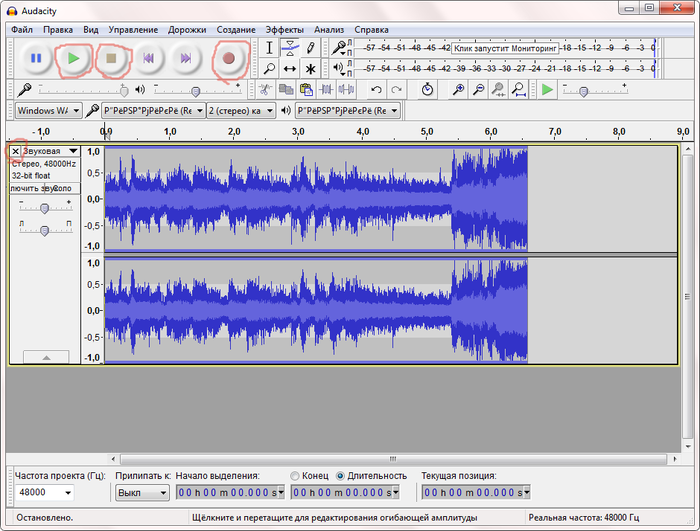Collapse the track with the arrow button
700x531 pixels.
click(x=45, y=356)
